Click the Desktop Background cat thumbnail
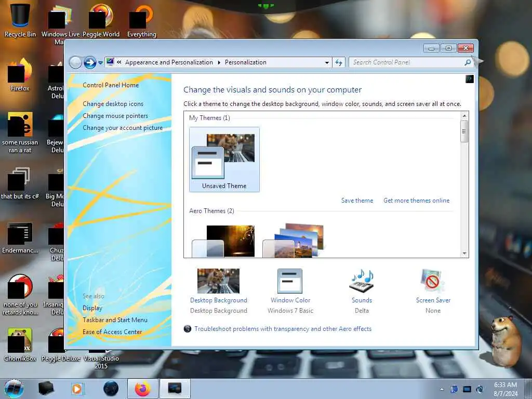The width and height of the screenshot is (532, 399). (x=218, y=281)
